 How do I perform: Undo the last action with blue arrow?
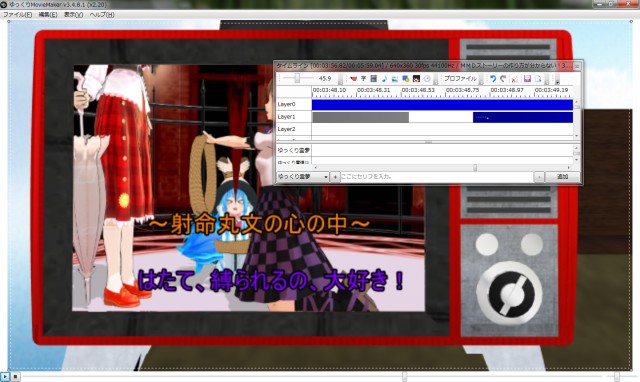[493, 78]
